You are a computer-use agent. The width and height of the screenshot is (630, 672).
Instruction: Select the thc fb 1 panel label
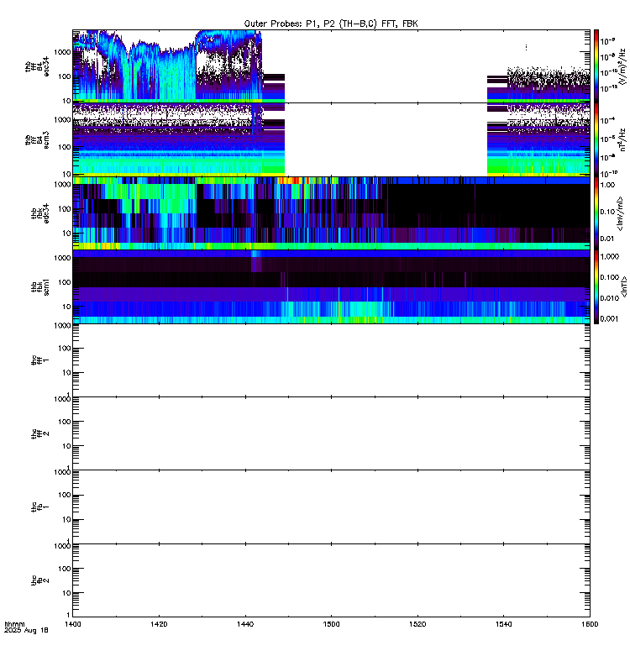point(39,507)
